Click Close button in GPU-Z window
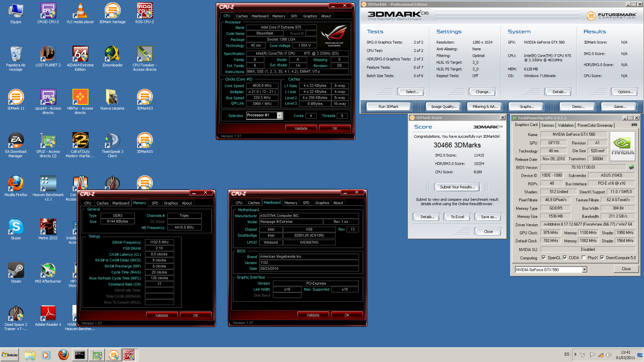 click(626, 269)
